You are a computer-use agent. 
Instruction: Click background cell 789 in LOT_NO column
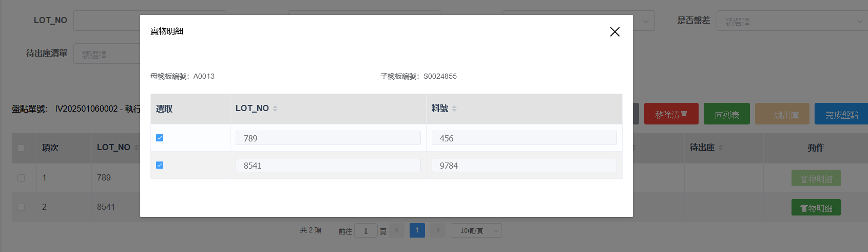(104, 177)
